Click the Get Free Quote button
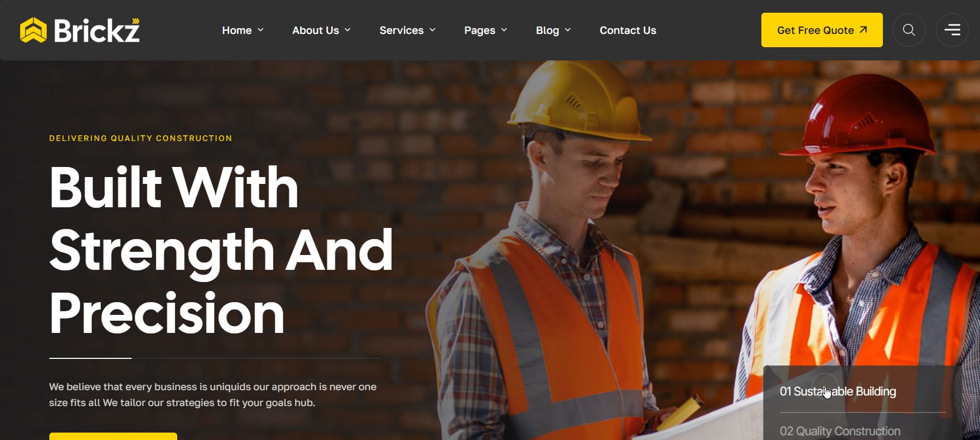The height and width of the screenshot is (440, 980). pos(822,30)
